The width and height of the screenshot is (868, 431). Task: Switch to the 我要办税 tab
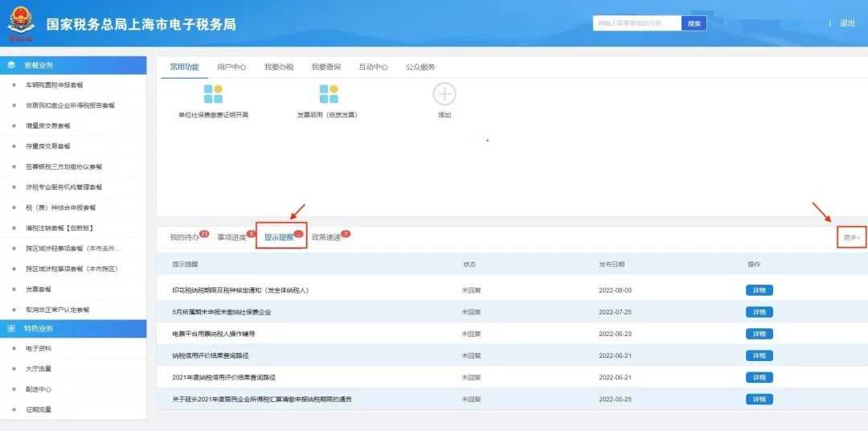pos(279,67)
